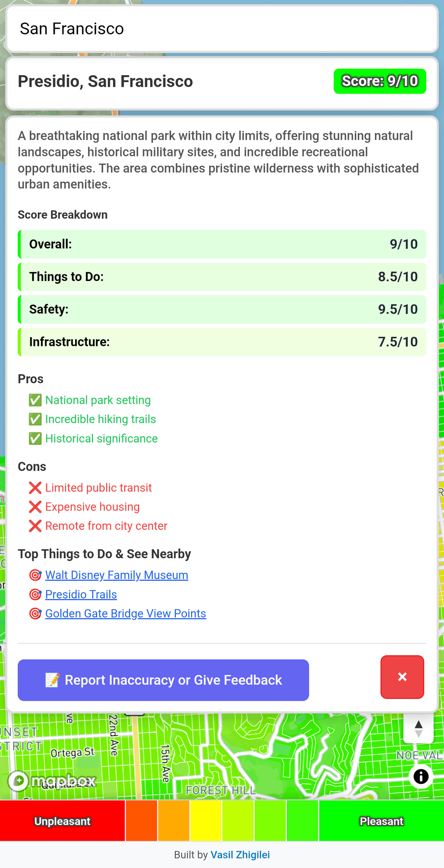Screen dimensions: 444x868
Task: Click the map compass reset icon
Action: tap(419, 729)
